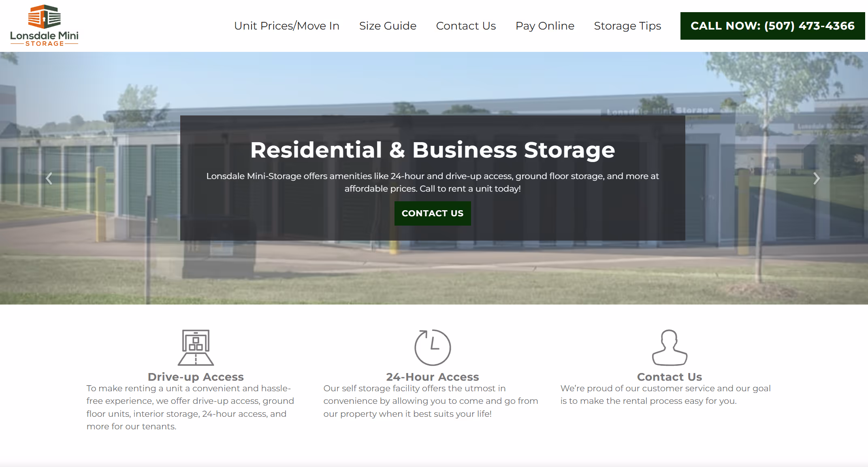Click the Lonsdale Mini Storage logo

click(45, 26)
